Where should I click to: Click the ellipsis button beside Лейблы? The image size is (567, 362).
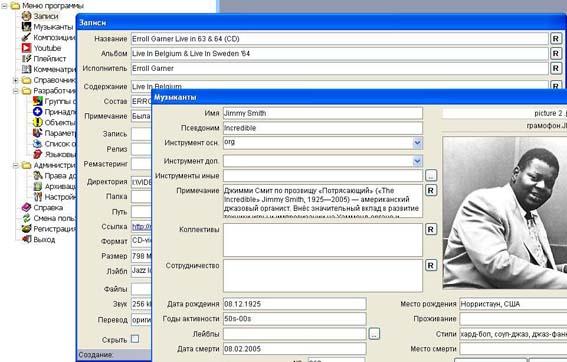[374, 334]
